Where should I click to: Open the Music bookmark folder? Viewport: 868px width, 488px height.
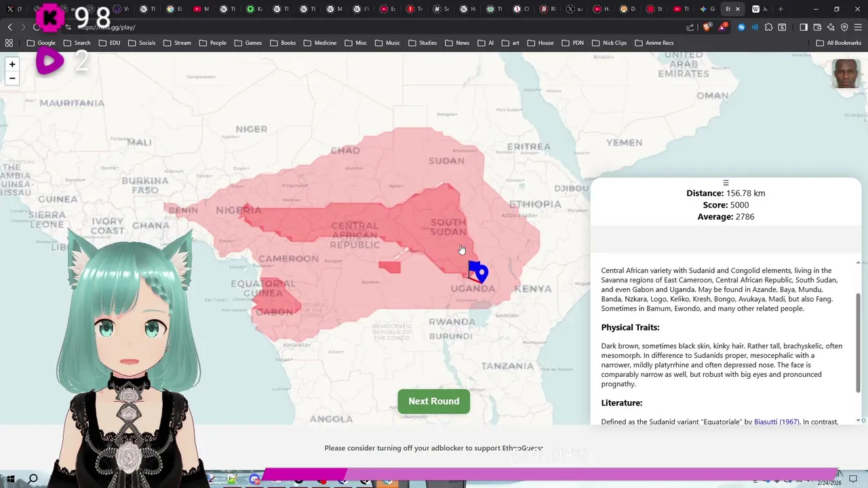(387, 43)
